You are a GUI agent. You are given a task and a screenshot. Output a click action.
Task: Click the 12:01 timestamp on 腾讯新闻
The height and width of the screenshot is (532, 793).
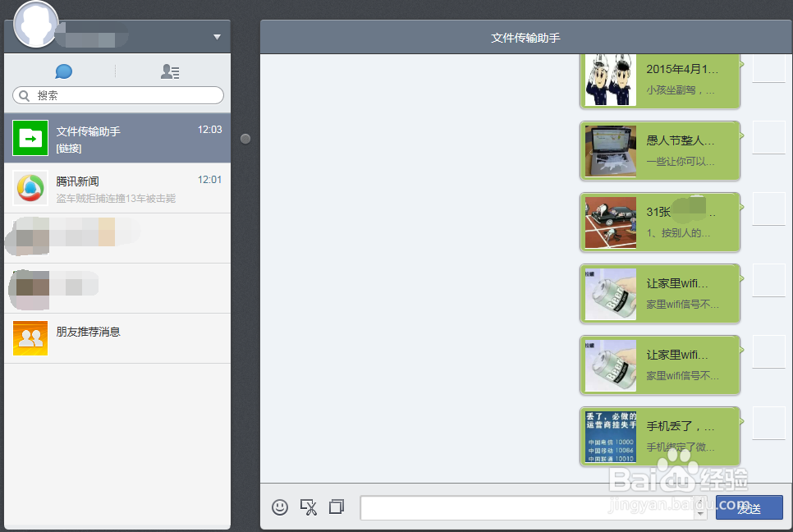209,180
